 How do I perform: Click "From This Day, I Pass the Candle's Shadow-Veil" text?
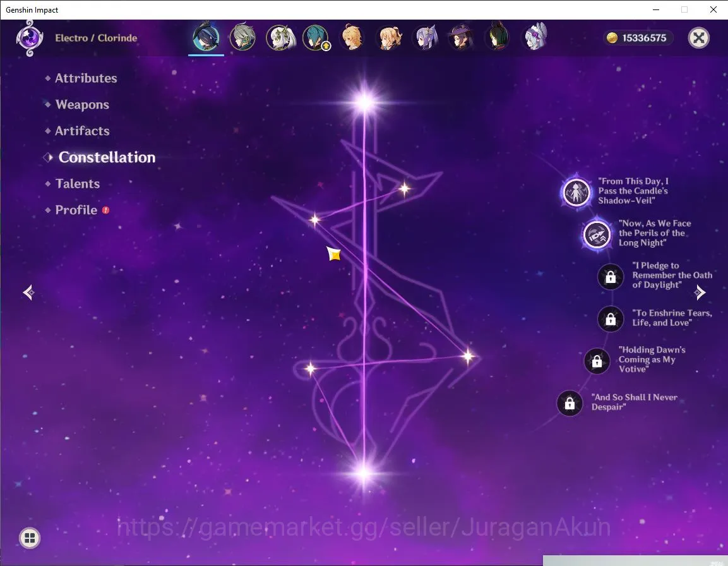(633, 191)
